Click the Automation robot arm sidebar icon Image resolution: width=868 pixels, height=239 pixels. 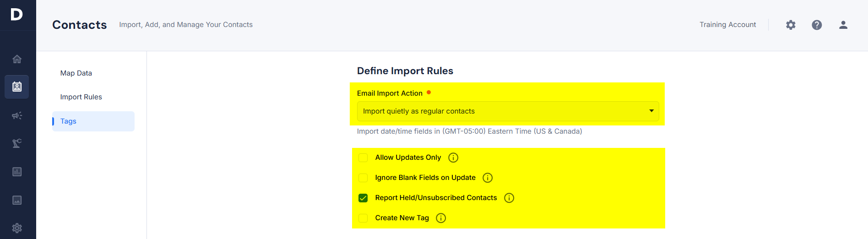17,143
